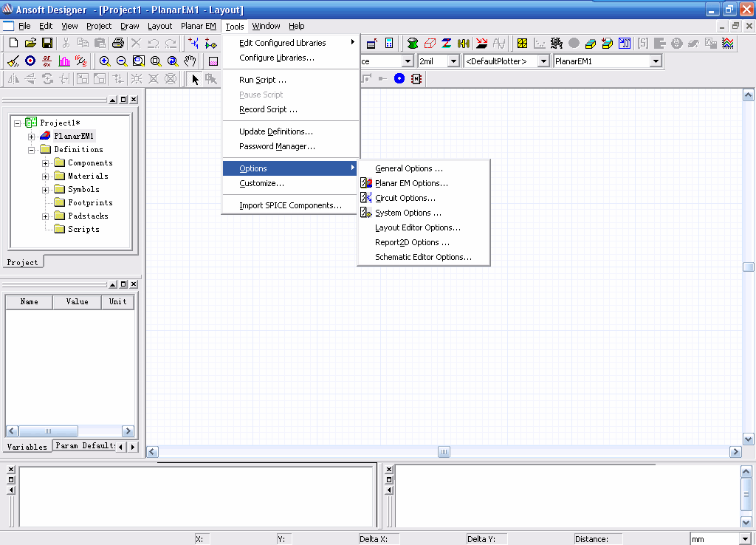
Task: Open a project with the folder icon
Action: [x=30, y=44]
